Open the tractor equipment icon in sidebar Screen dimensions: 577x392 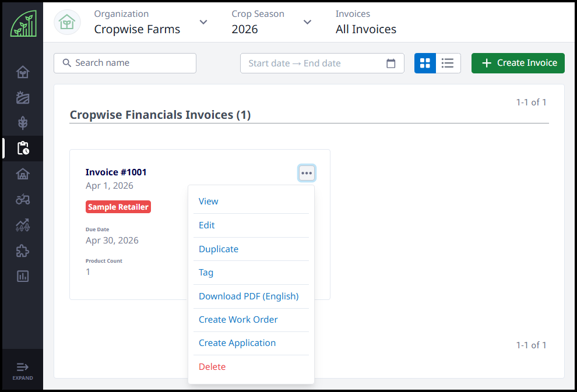pos(23,199)
